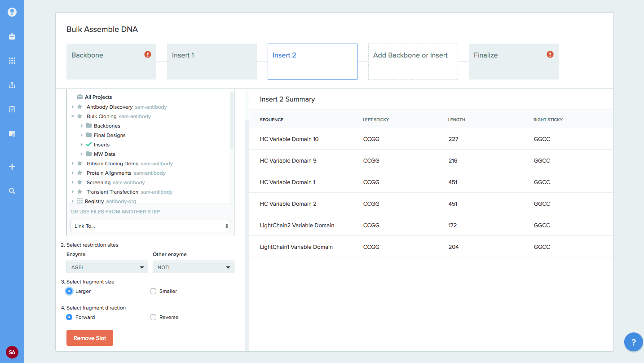Open the help question mark button
The image size is (644, 363).
634,342
